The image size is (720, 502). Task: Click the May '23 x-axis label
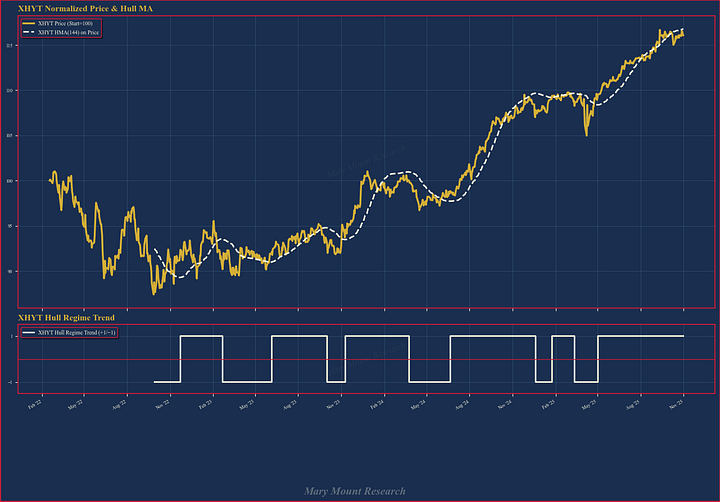click(247, 404)
